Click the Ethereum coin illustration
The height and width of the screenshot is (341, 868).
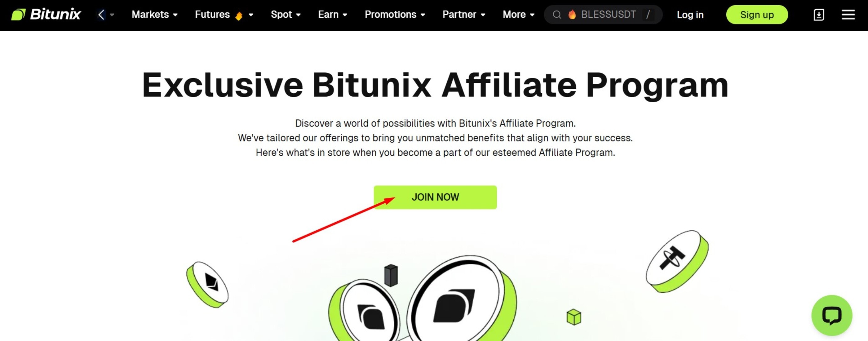coord(207,285)
